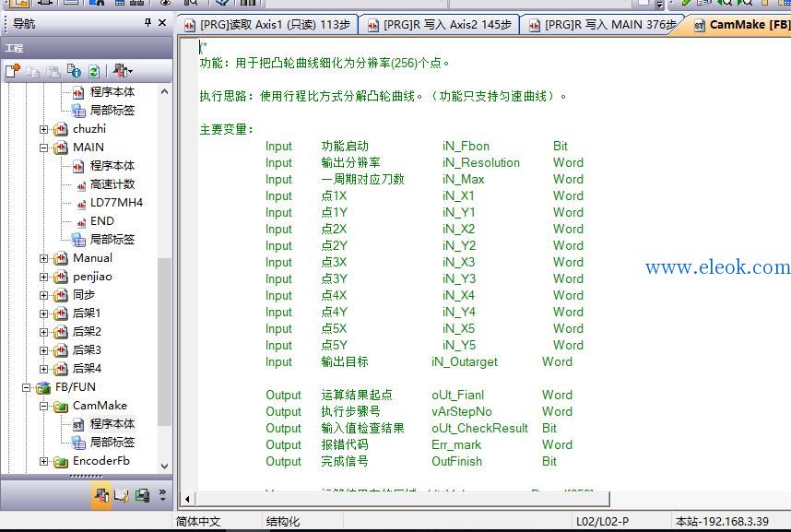
Task: Click the greyed paste icon in the project toolbar
Action: [53, 71]
